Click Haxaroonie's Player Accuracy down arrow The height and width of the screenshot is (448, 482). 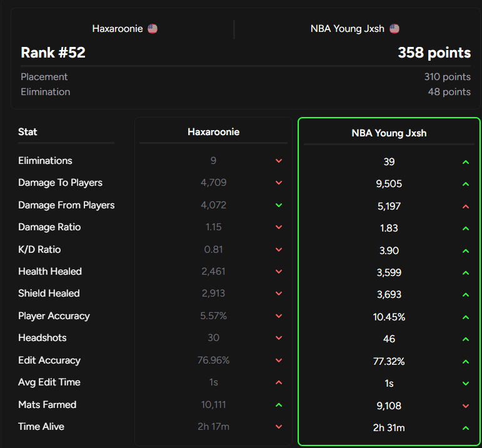tap(279, 316)
